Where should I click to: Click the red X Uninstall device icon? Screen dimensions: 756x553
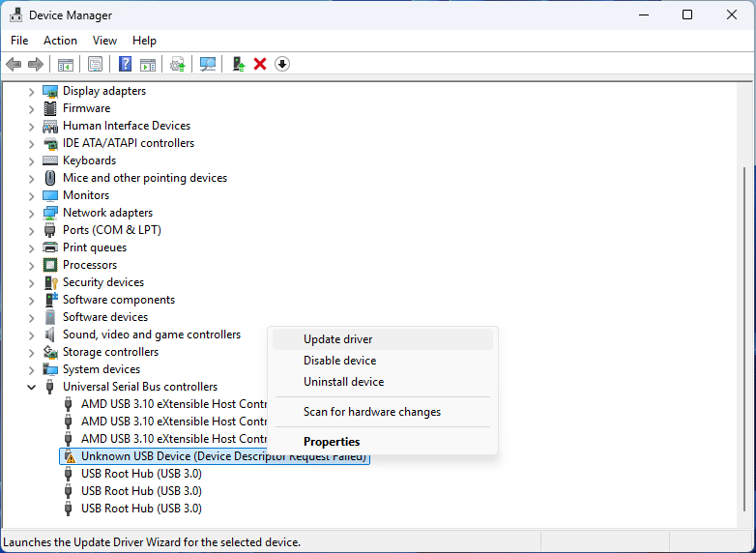[x=260, y=64]
